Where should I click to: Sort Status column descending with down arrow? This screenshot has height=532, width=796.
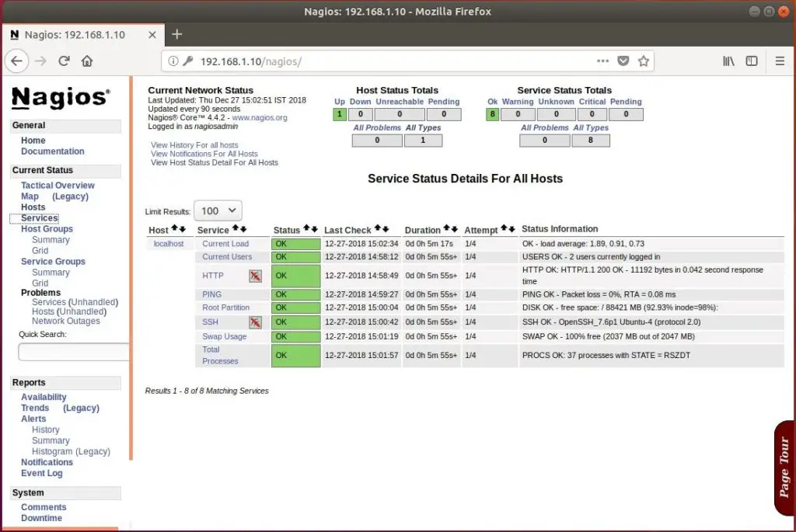314,229
